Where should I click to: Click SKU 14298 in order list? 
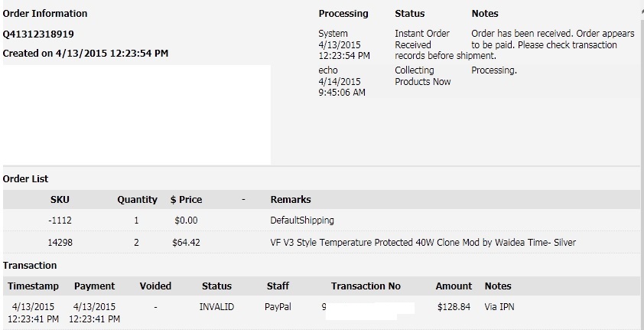[60, 243]
